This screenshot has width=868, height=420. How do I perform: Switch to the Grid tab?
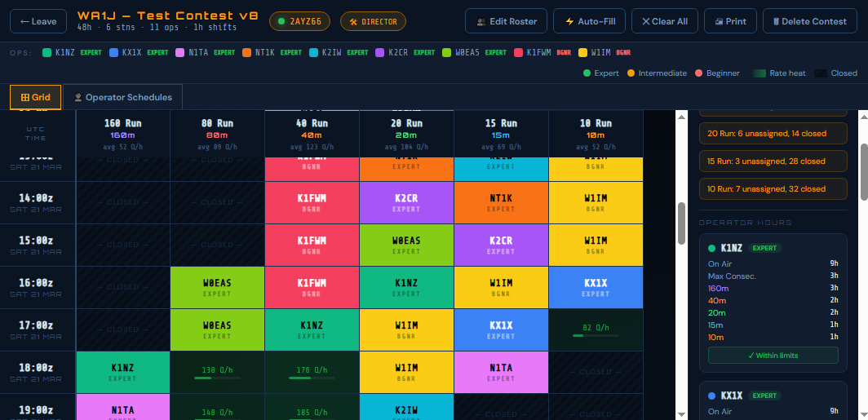(35, 97)
